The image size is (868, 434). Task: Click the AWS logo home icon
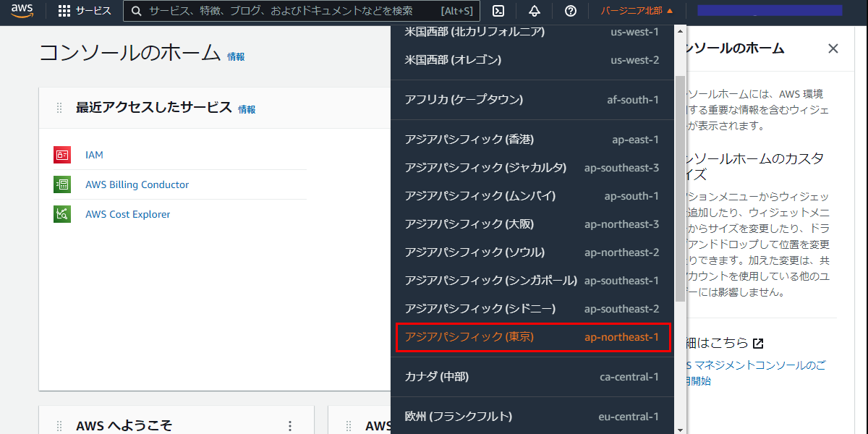22,11
